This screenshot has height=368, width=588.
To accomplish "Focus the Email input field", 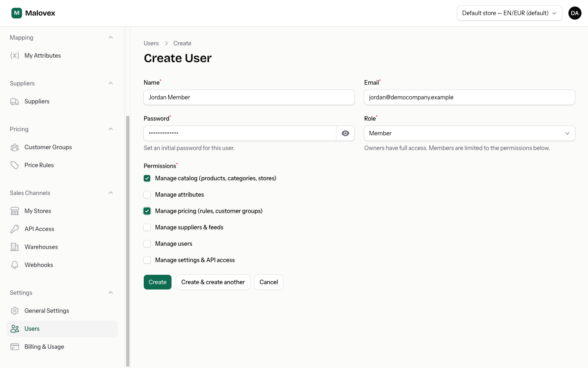I will point(470,97).
